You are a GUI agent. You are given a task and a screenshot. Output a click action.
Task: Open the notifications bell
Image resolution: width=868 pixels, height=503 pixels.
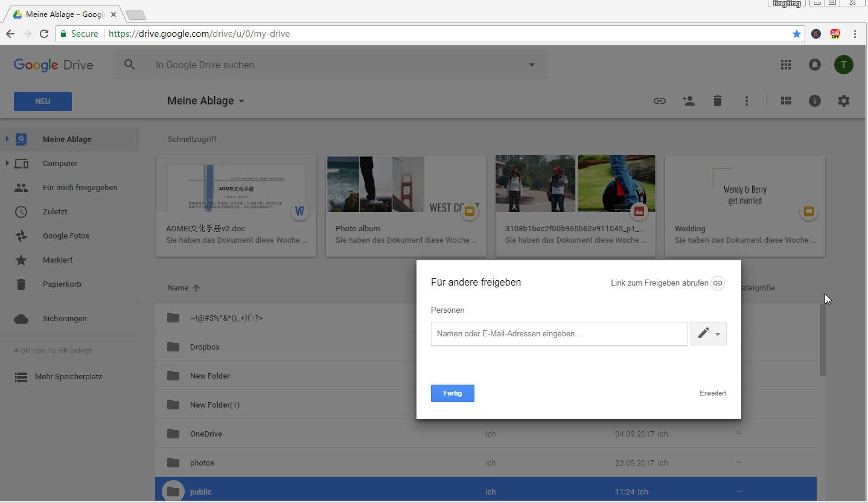tap(815, 65)
